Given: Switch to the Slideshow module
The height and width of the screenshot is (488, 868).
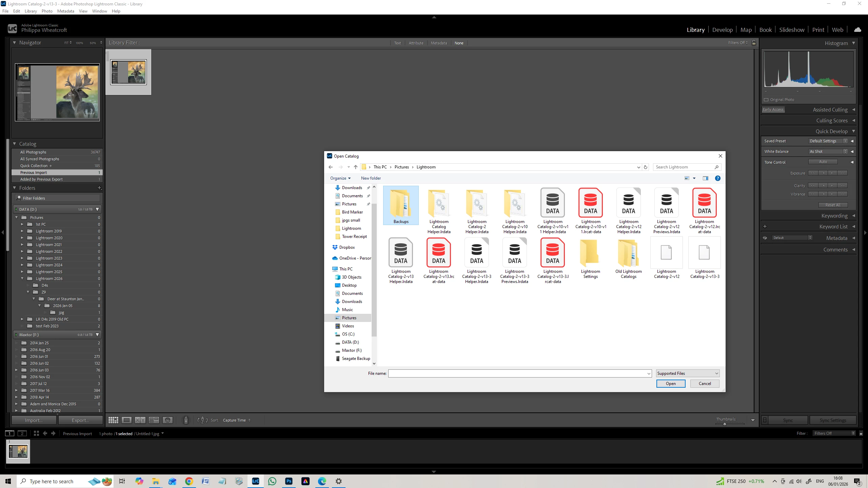Looking at the screenshot, I should tap(792, 30).
